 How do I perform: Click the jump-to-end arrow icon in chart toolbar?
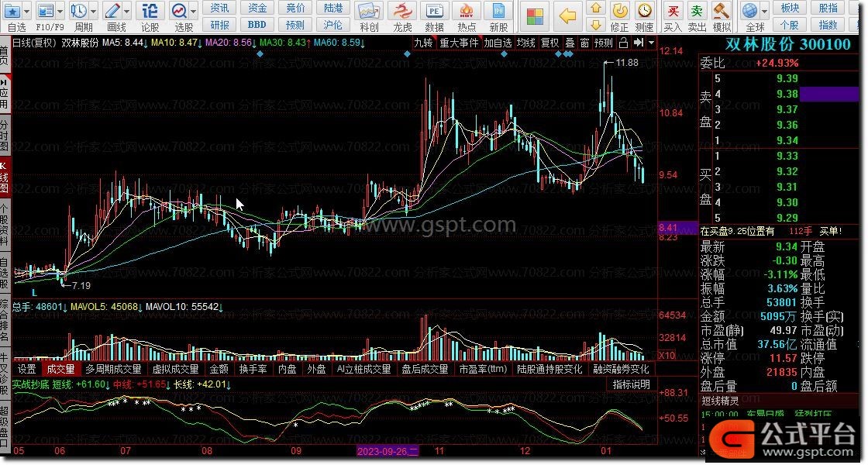pyautogui.click(x=639, y=43)
